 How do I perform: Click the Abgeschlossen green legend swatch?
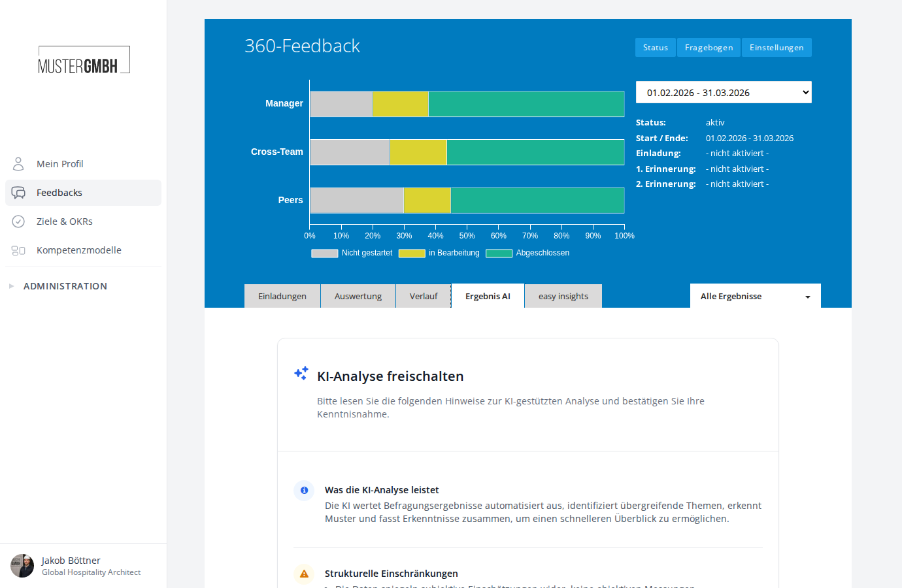coord(499,253)
